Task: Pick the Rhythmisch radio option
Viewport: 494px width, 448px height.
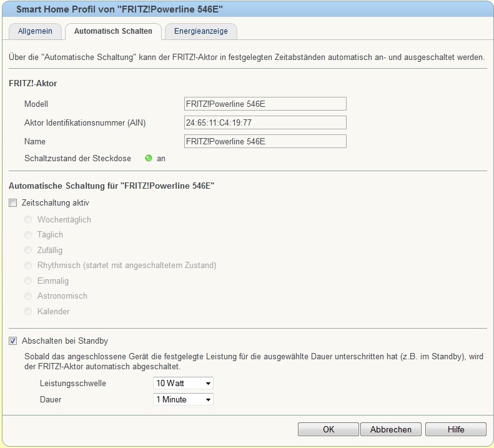Action: click(x=28, y=266)
